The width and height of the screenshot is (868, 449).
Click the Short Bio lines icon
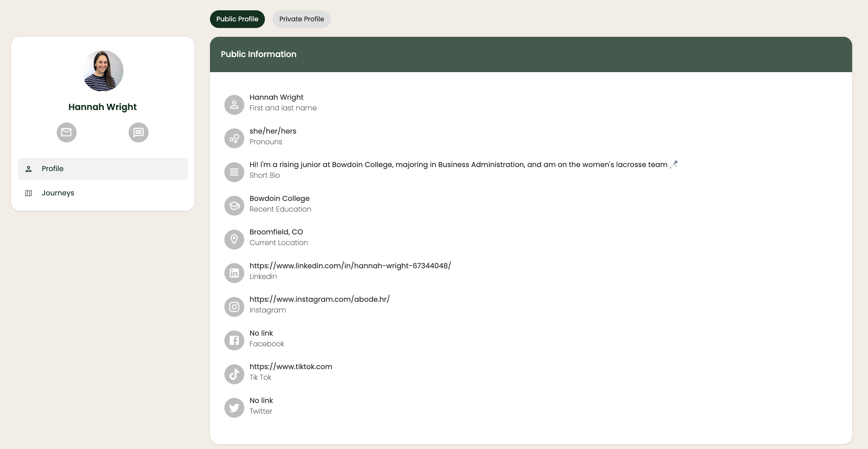[x=234, y=172]
